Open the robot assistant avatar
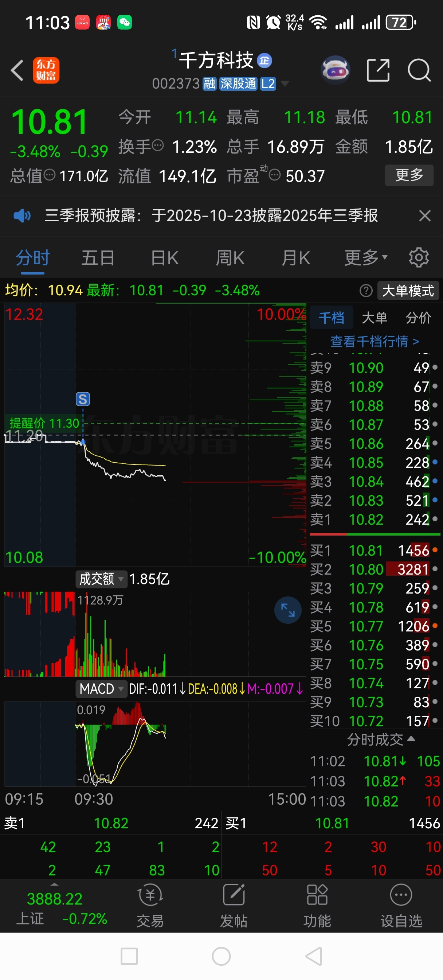This screenshot has height=980, width=443. point(335,70)
